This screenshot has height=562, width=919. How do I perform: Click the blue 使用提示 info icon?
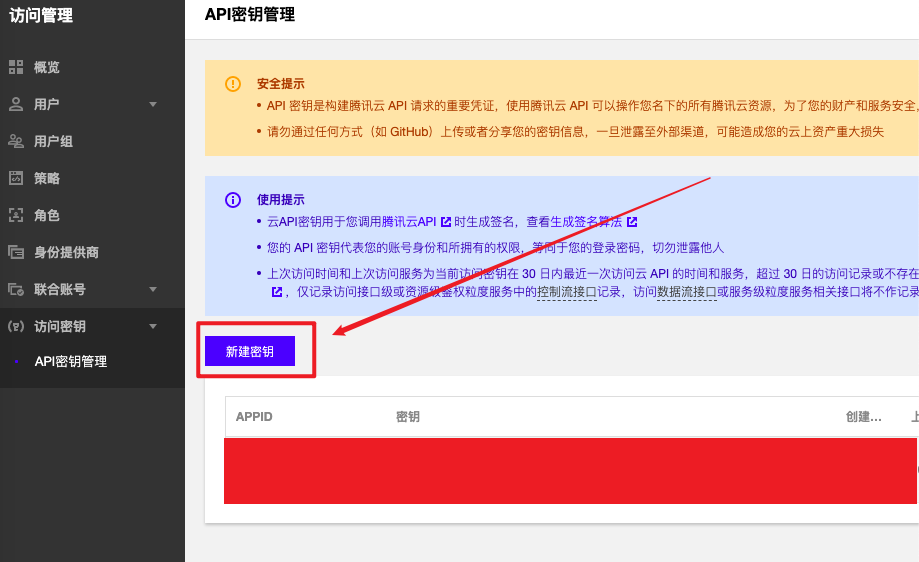click(233, 200)
